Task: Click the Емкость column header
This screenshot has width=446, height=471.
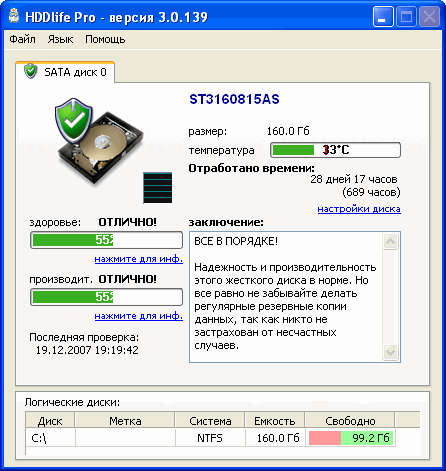Action: pos(275,421)
